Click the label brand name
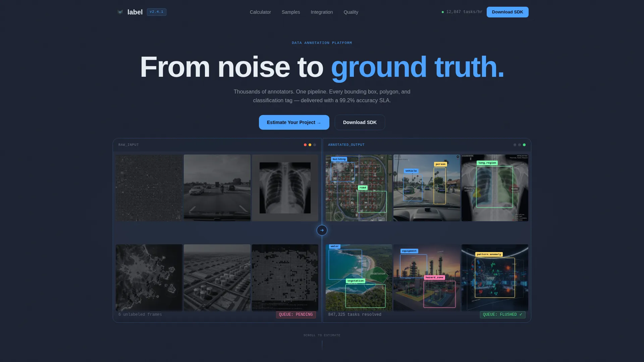The image size is (644, 362). (135, 12)
